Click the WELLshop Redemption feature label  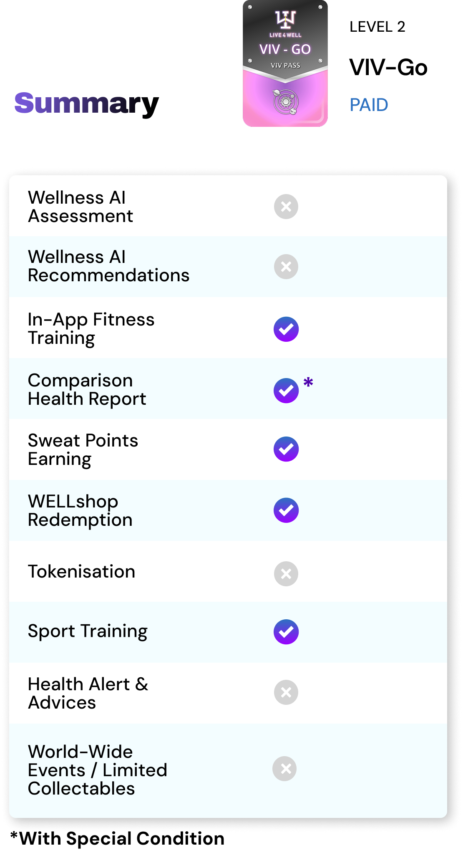click(x=80, y=510)
